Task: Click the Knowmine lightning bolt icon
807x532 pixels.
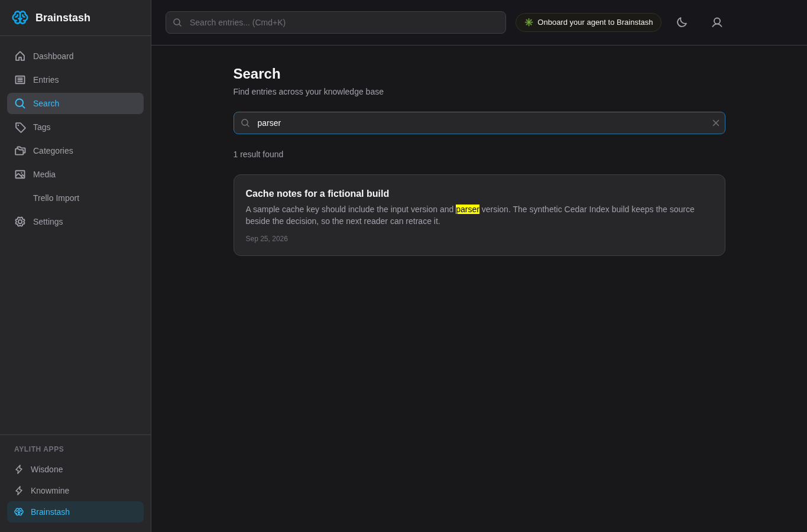Action: (x=19, y=491)
